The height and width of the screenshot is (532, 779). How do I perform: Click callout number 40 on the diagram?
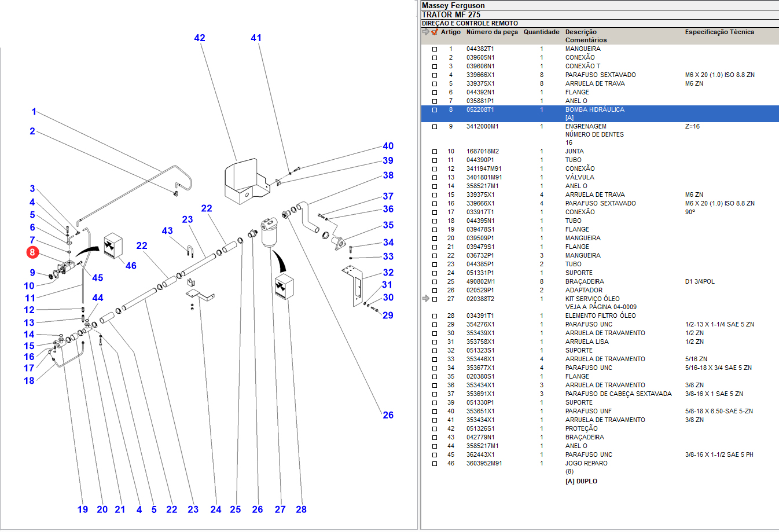tap(388, 146)
